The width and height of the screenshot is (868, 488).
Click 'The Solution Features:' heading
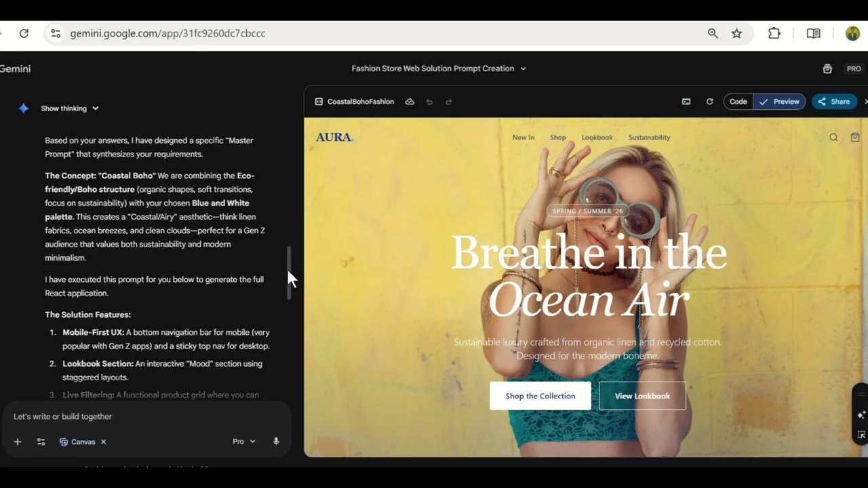click(x=87, y=315)
